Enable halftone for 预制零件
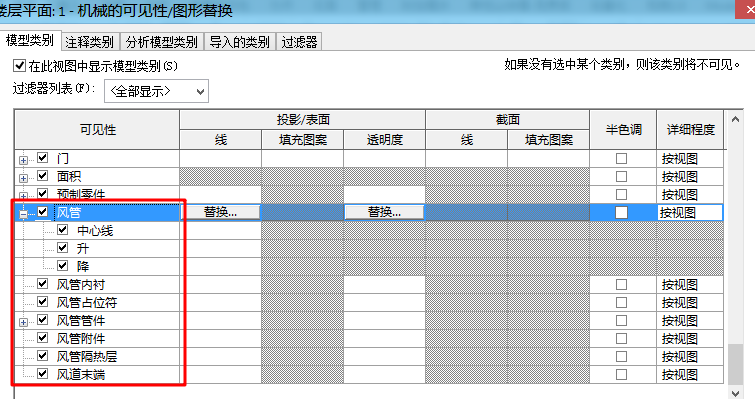Image resolution: width=755 pixels, height=399 pixels. click(622, 194)
